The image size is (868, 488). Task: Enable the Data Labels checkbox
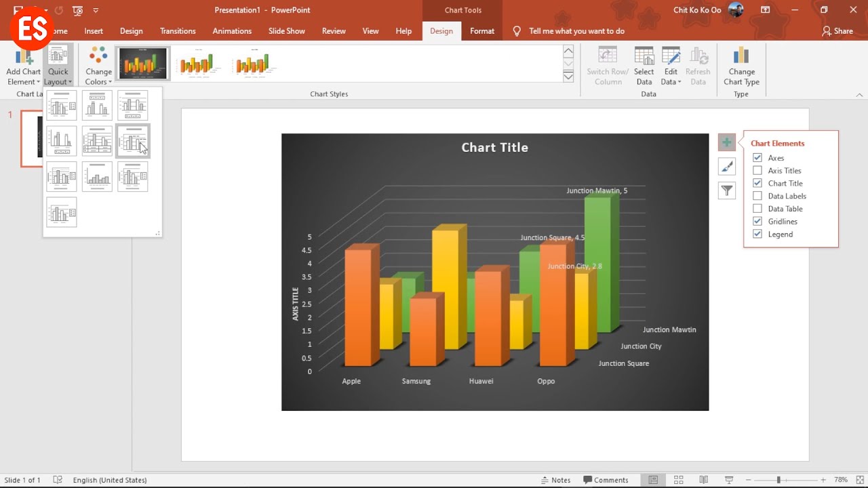[x=757, y=196]
